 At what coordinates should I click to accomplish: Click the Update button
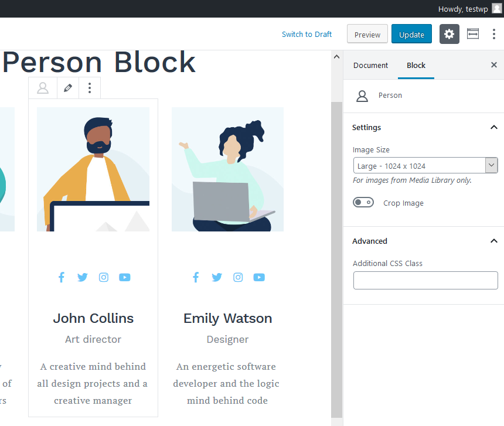411,35
